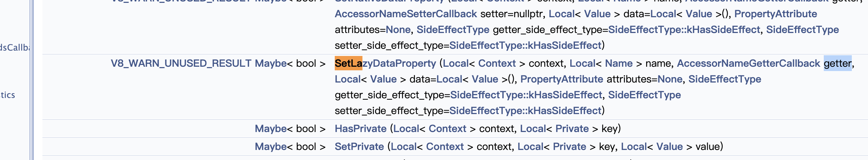The image size is (868, 160).
Task: Click the highlighted getter parameter text
Action: click(837, 63)
